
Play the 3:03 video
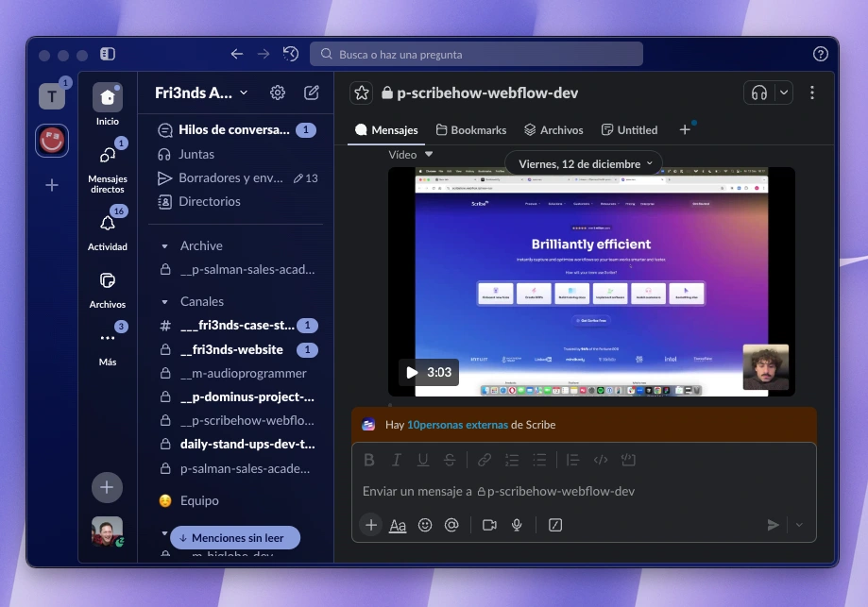[429, 372]
